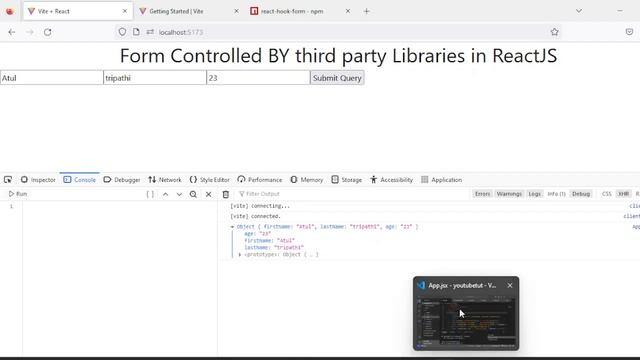Close the Getting Started Vite tab
The height and width of the screenshot is (360, 640).
point(236,11)
